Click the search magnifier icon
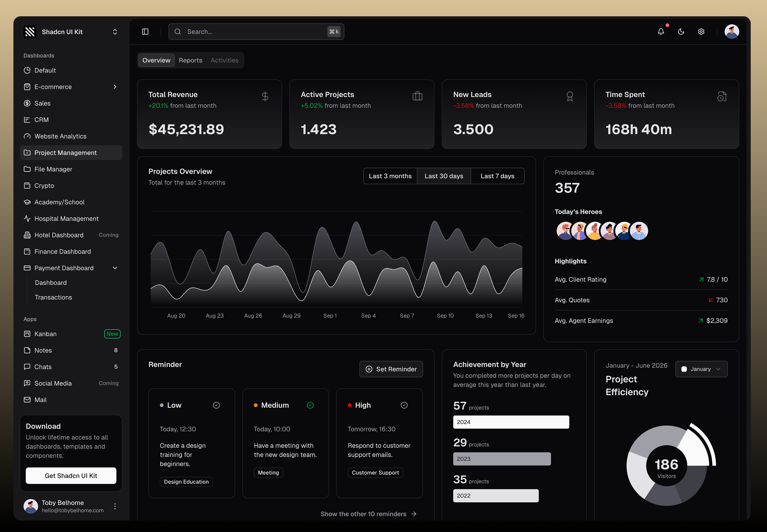This screenshot has height=532, width=767. pyautogui.click(x=178, y=31)
